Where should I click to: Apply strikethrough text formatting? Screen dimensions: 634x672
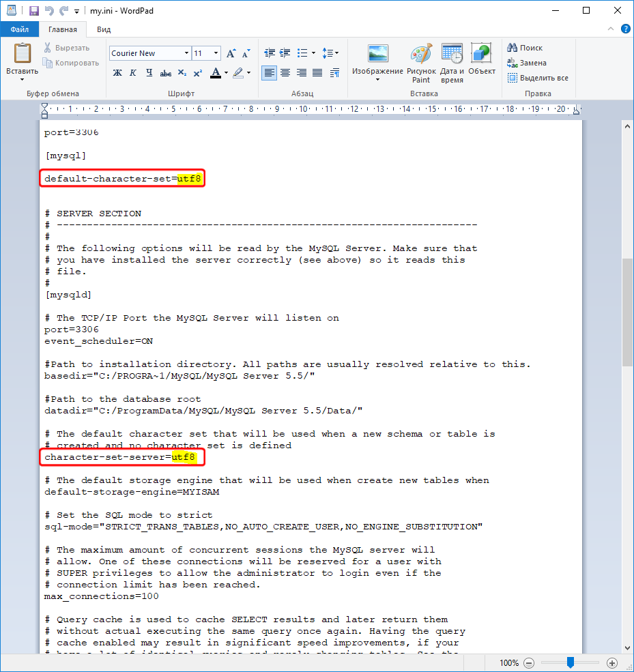coord(165,73)
